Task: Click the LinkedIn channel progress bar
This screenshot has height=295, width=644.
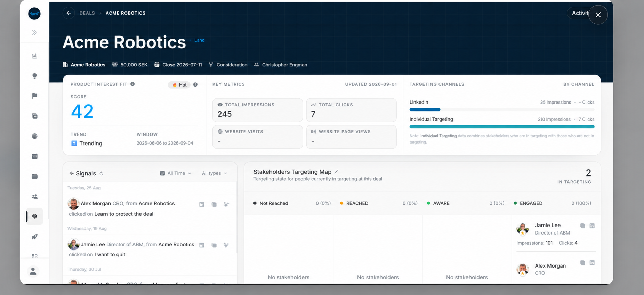Action: tap(502, 110)
